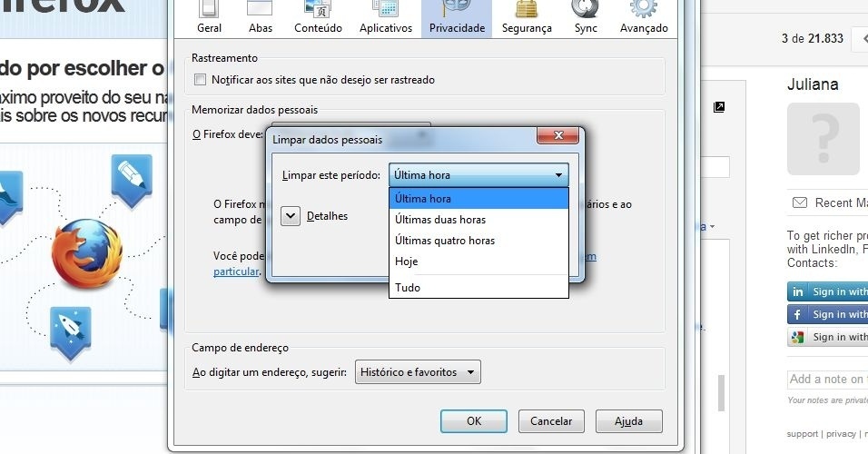Click the 'Add a note' input field
This screenshot has height=454, width=868.
[x=827, y=380]
